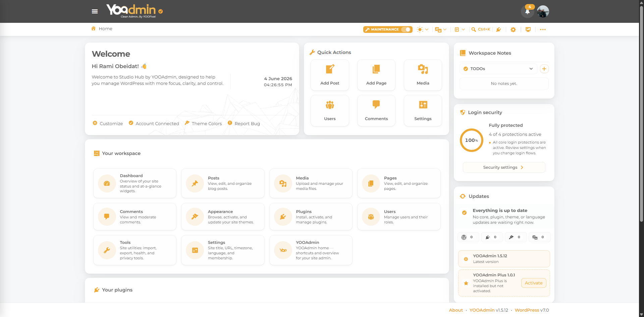Click the Settings workspace card icon
This screenshot has width=644, height=317.
195,250
